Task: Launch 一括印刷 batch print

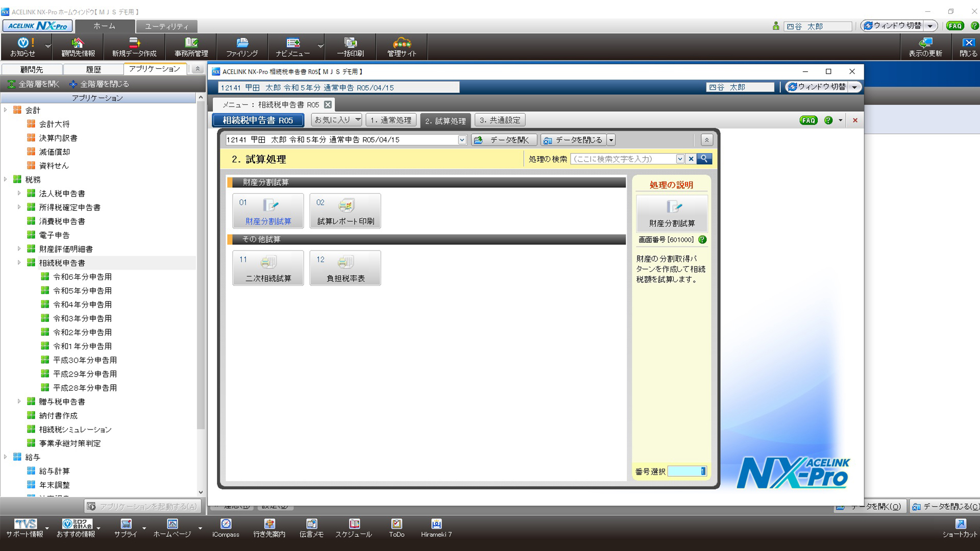Action: pos(350,47)
